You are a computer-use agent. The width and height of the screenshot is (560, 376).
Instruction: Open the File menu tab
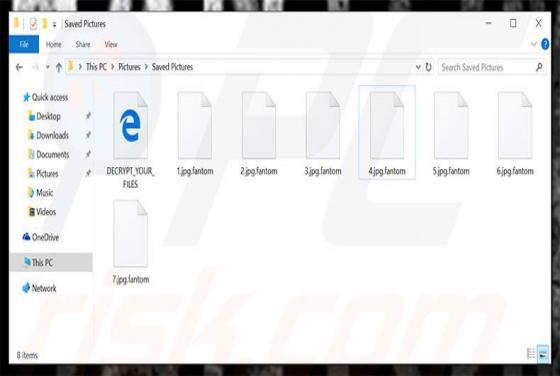[24, 44]
